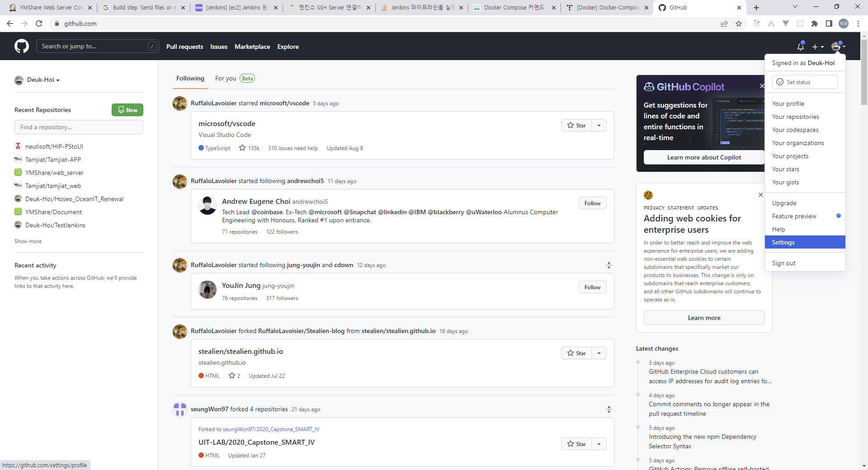Open neutisoft/HIP-PStoUI repository
Viewport: 868px width, 470px height.
(x=54, y=146)
